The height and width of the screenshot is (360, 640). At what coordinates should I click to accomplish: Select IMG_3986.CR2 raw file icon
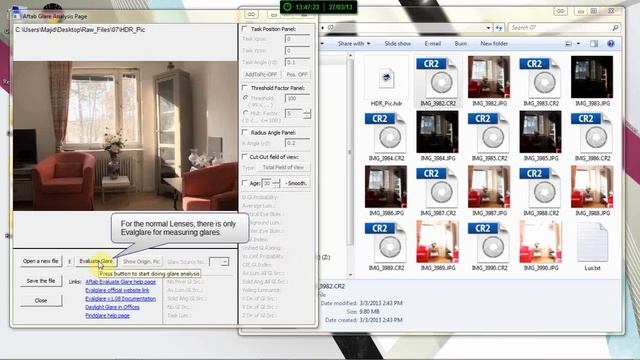pos(592,132)
